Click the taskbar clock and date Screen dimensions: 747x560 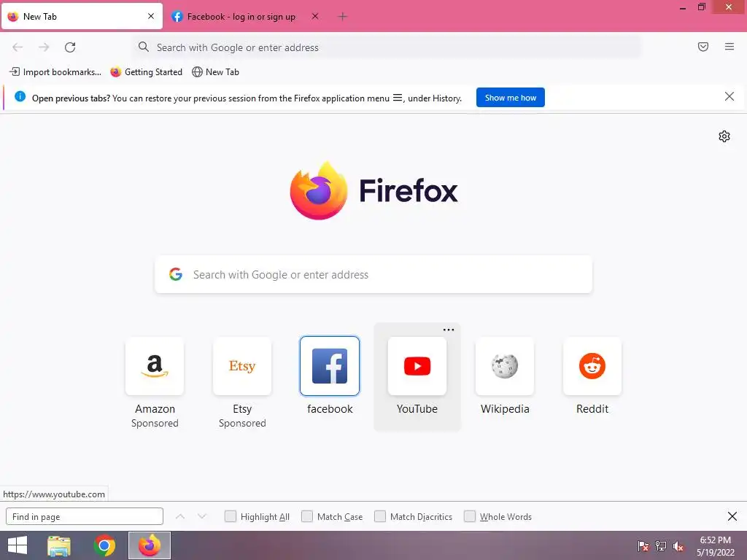click(x=715, y=546)
